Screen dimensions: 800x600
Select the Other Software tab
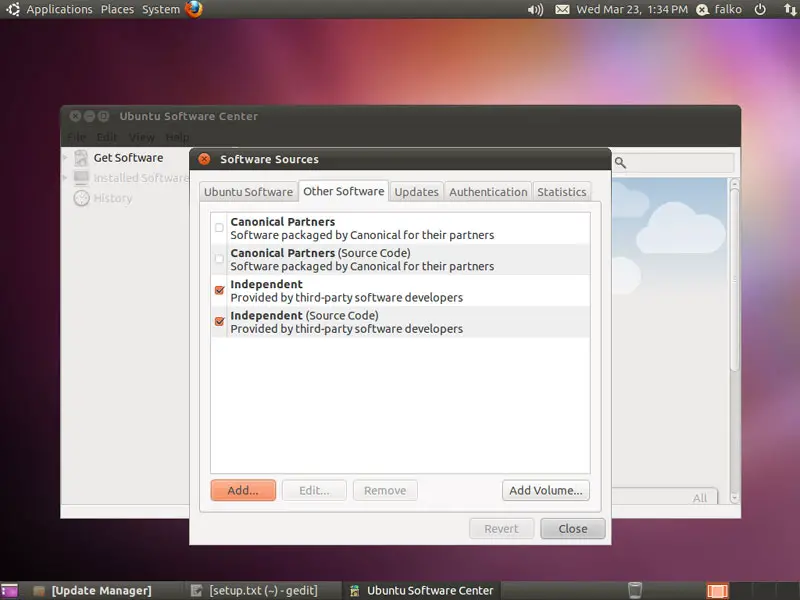coord(343,191)
